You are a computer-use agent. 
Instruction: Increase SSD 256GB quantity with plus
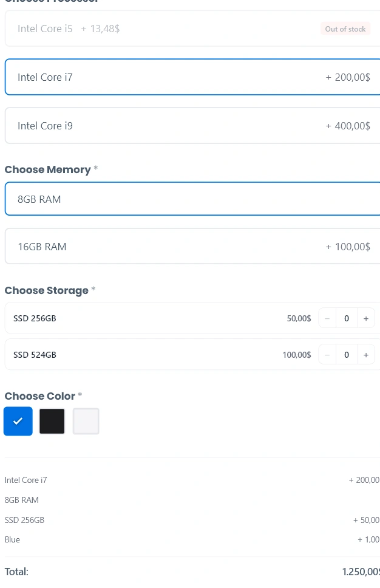(366, 318)
